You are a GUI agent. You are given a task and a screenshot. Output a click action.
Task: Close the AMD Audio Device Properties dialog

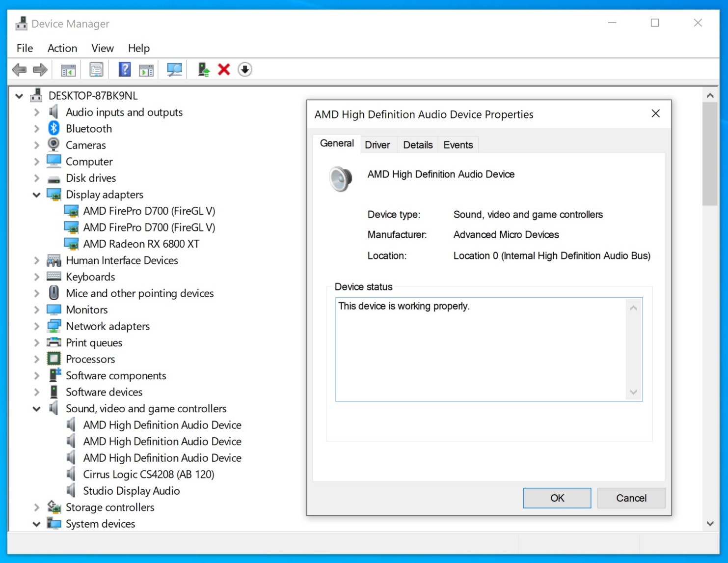pyautogui.click(x=655, y=113)
